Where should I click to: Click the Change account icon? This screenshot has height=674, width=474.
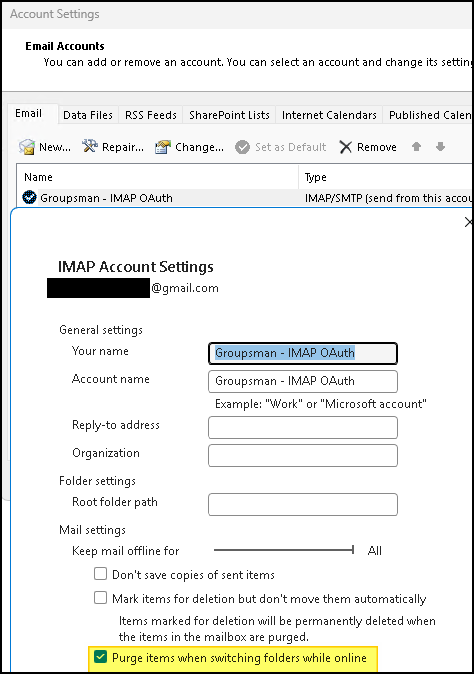point(163,147)
